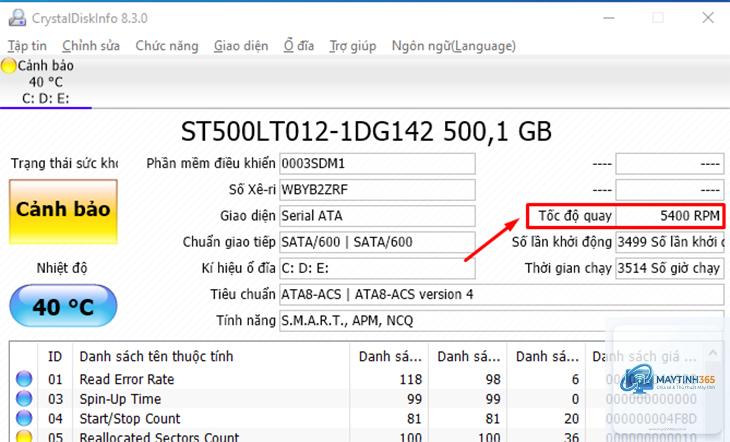Screen dimensions: 730x442
Task: Open the Tập tin menu
Action: coord(27,46)
